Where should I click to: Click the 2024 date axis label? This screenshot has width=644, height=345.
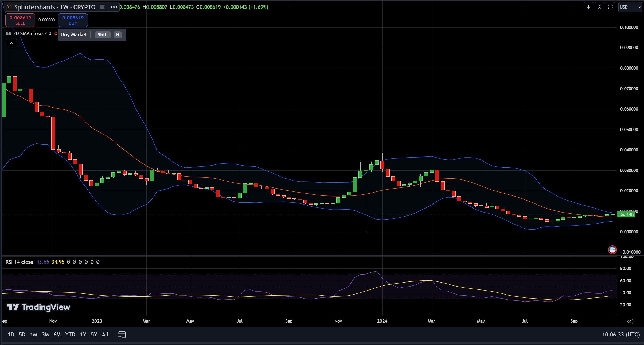(x=382, y=321)
